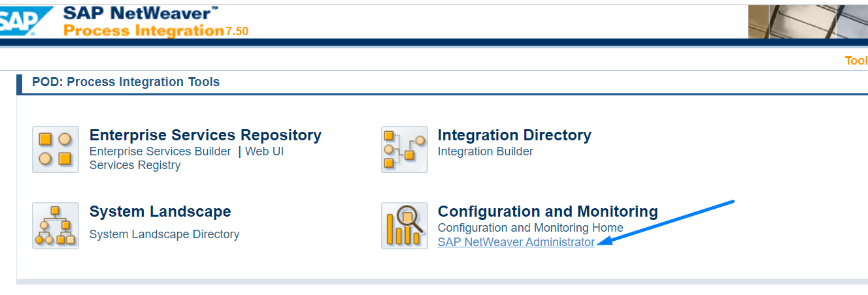Click the POD: Process Integration Tools title
This screenshot has width=868, height=295.
coord(125,82)
